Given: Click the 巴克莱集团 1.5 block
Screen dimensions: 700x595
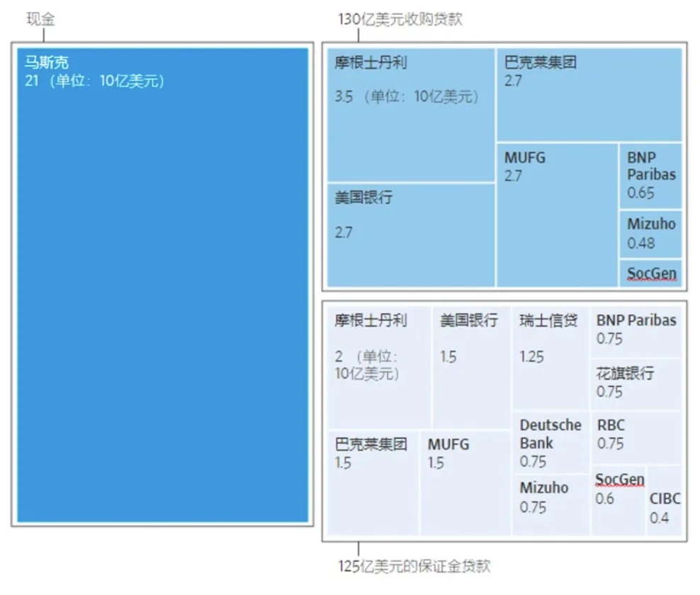Looking at the screenshot, I should tap(373, 482).
